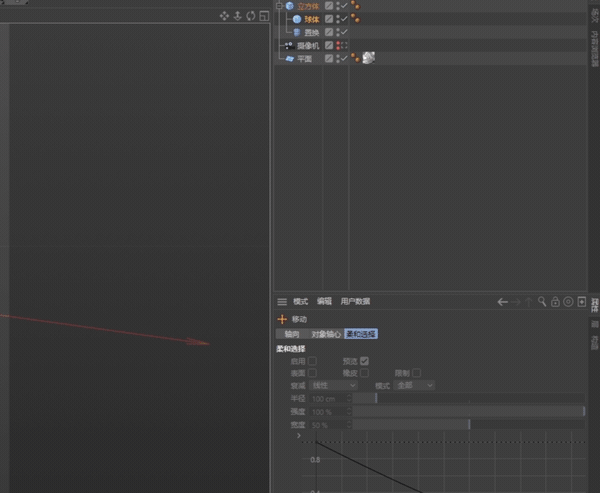Toggle the attribute manager lock icon

pos(555,302)
